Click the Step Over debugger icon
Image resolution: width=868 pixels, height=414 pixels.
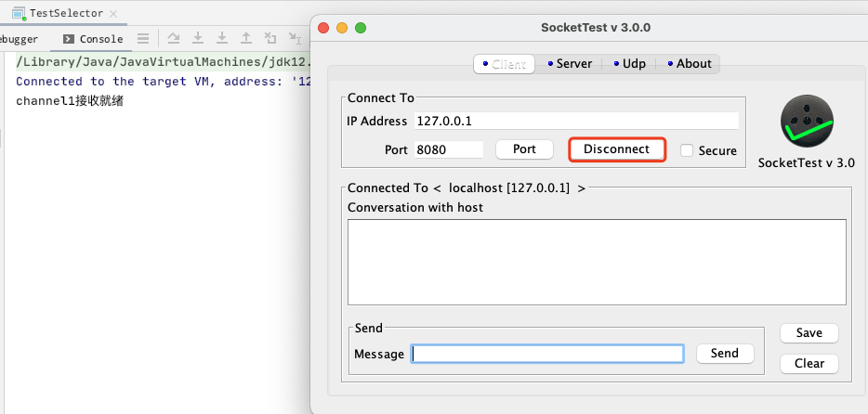click(x=174, y=38)
